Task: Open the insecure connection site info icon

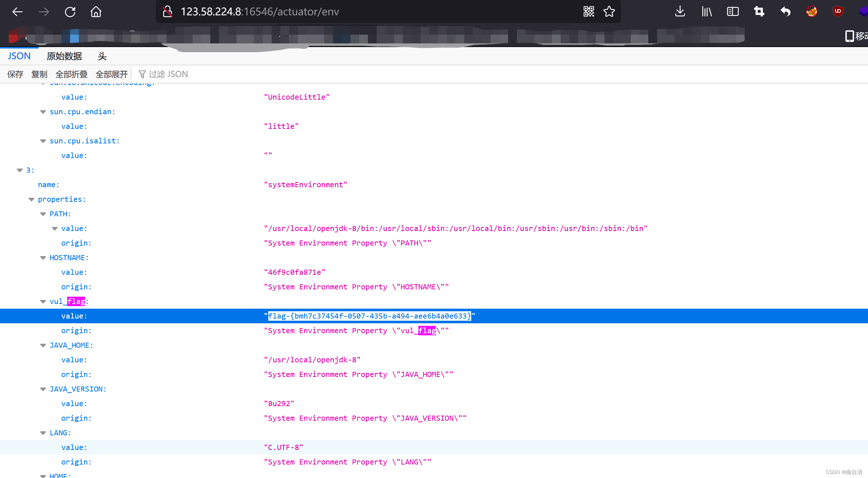Action: click(x=168, y=12)
